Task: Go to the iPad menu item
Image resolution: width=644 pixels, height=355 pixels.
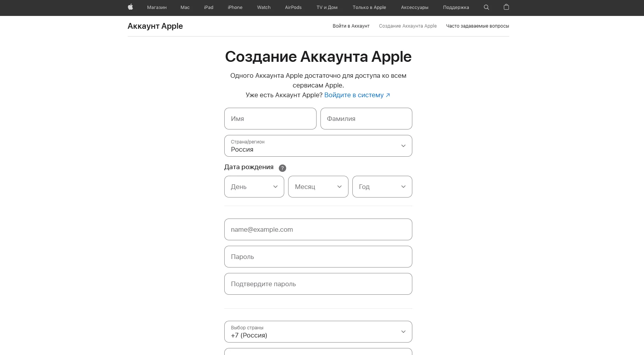Action: tap(209, 7)
